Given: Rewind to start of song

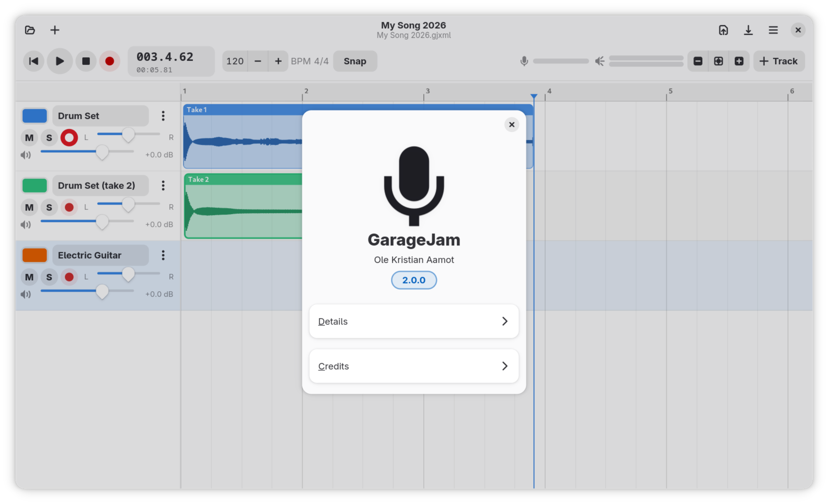Looking at the screenshot, I should click(x=34, y=61).
